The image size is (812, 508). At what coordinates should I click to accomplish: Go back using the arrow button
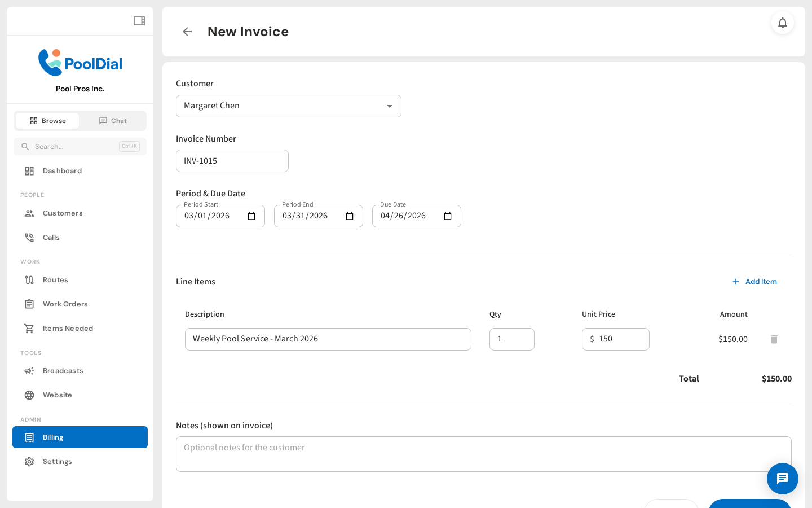[187, 32]
